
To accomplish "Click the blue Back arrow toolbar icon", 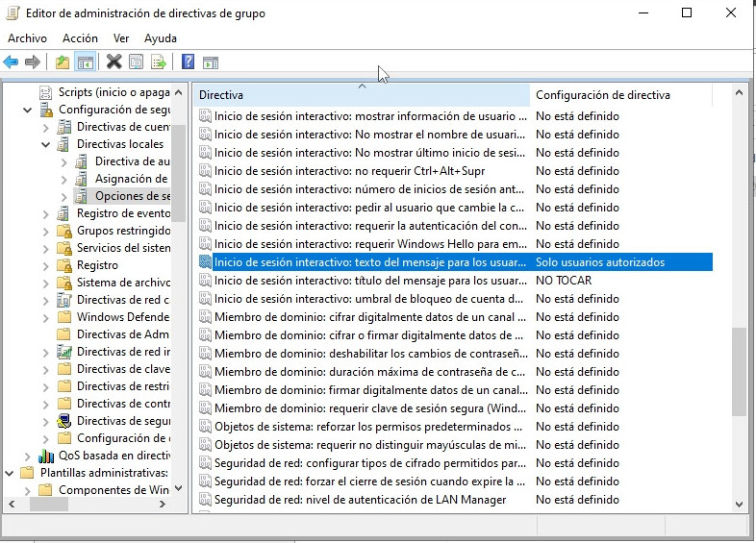I will click(11, 62).
